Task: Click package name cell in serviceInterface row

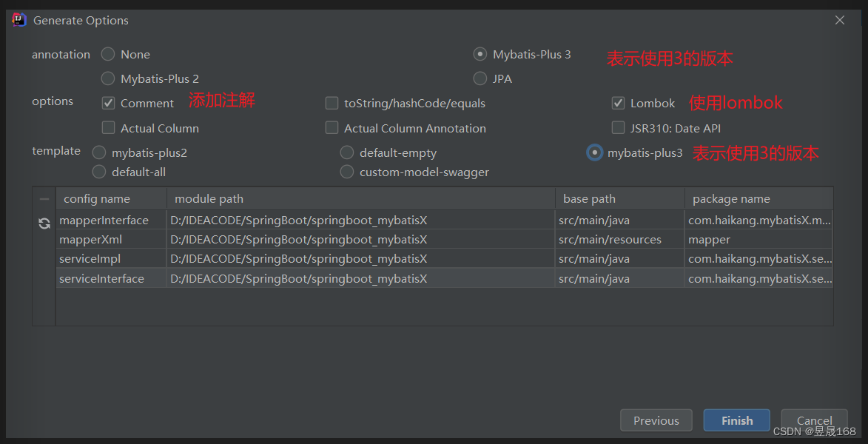Action: click(x=759, y=278)
